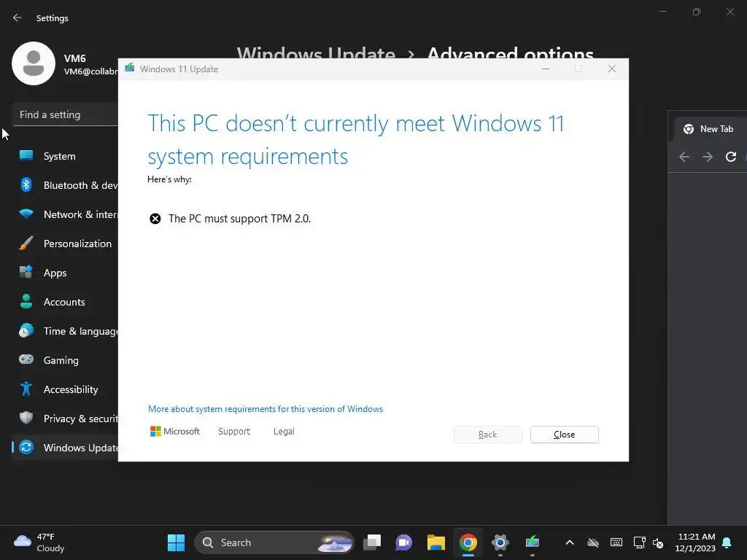Click the muted volume tray icon
The width and height of the screenshot is (747, 560).
(658, 542)
